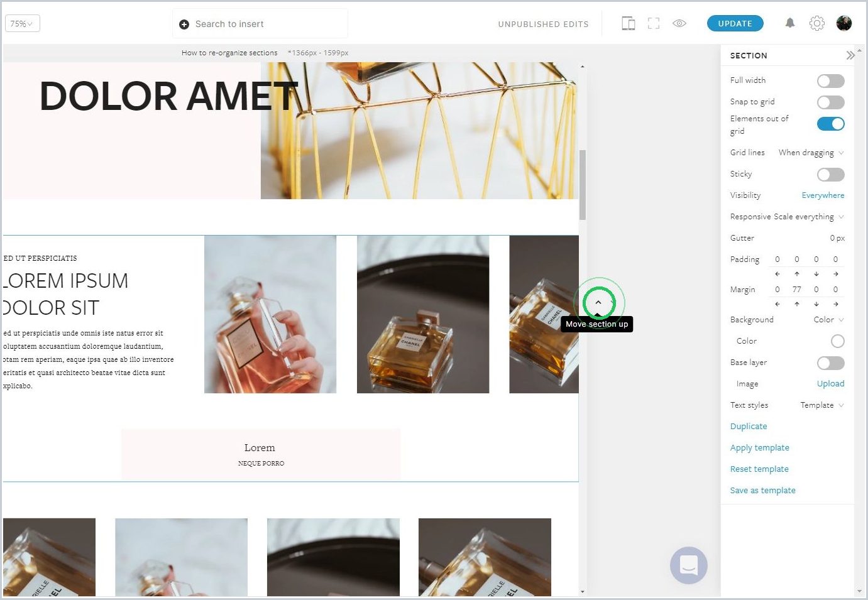Click the padding left arrow
868x600 pixels.
777,274
